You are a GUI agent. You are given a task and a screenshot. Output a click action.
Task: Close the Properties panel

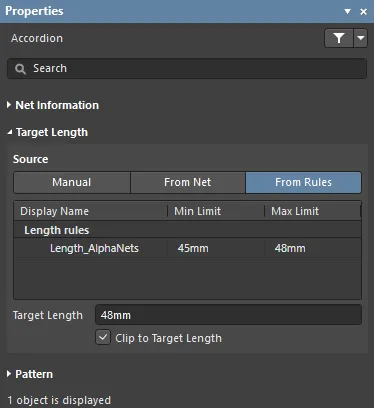pyautogui.click(x=364, y=12)
